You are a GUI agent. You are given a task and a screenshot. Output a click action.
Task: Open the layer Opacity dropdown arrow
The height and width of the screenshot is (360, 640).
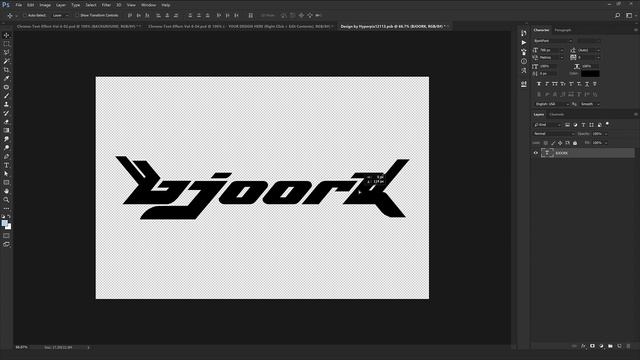click(606, 134)
